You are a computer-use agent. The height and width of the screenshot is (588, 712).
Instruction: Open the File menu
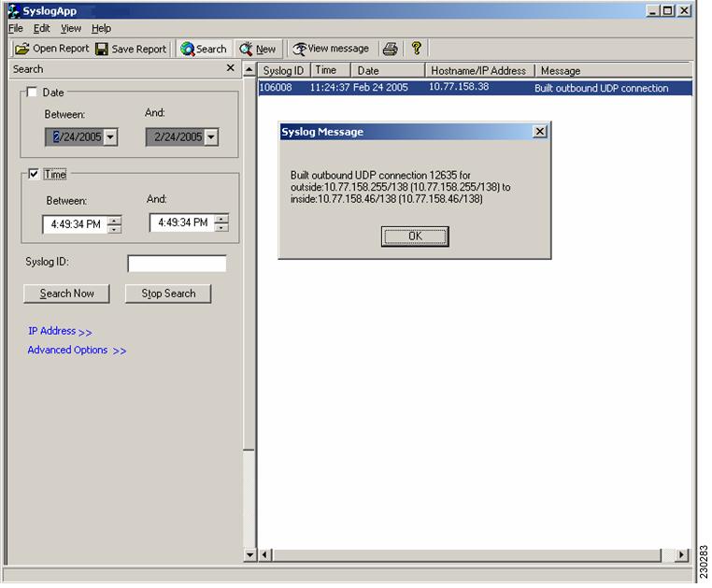pyautogui.click(x=16, y=28)
